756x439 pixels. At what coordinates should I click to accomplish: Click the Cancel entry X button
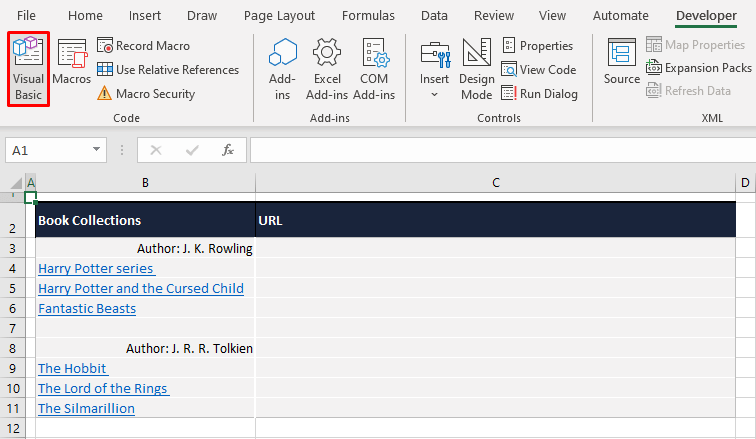coord(156,150)
